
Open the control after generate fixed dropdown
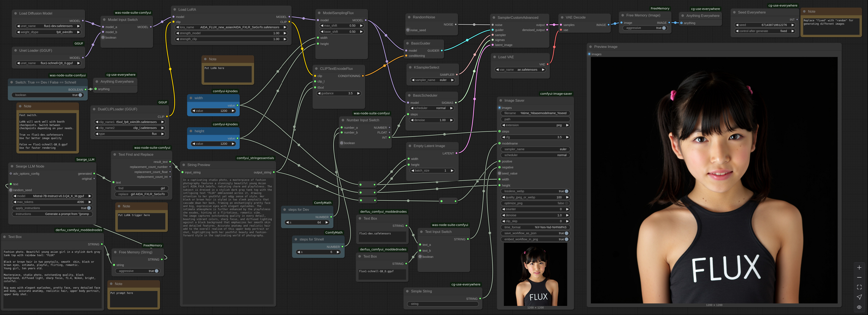click(x=765, y=31)
